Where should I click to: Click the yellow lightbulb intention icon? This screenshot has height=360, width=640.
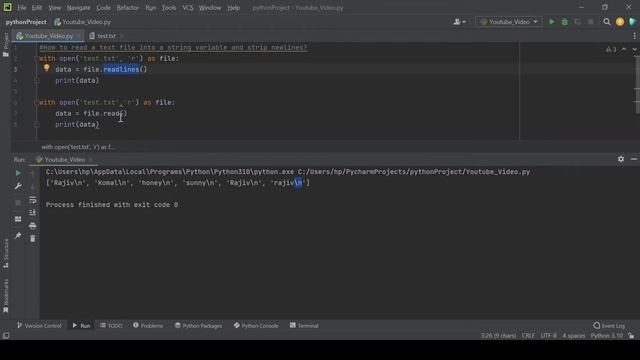coord(47,68)
